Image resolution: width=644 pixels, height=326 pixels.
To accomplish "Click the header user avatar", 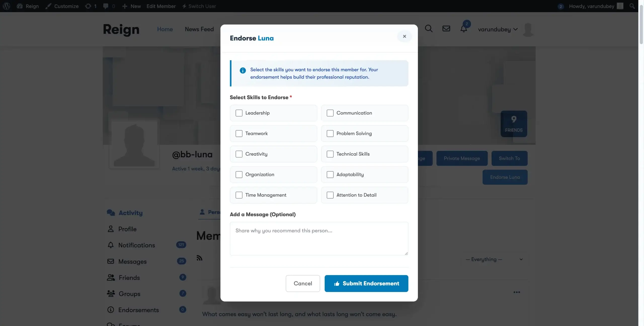I will coord(528,29).
